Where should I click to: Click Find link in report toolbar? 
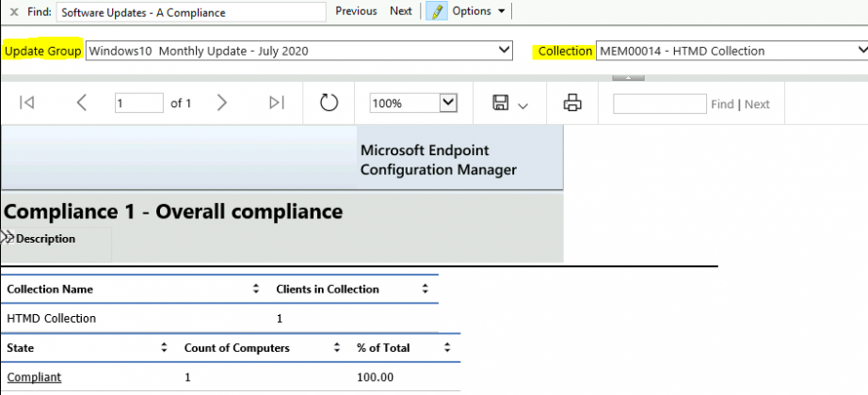coord(722,104)
